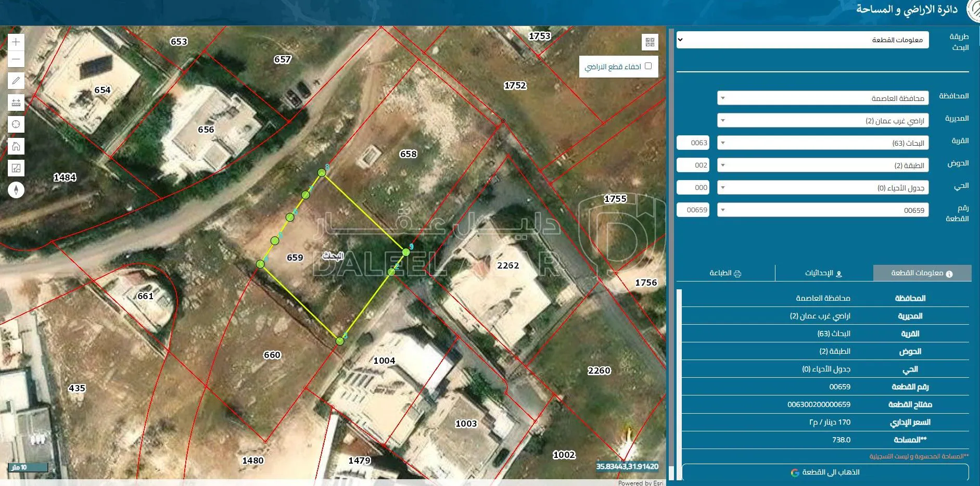Click the go to parcel Google button

pos(825,472)
